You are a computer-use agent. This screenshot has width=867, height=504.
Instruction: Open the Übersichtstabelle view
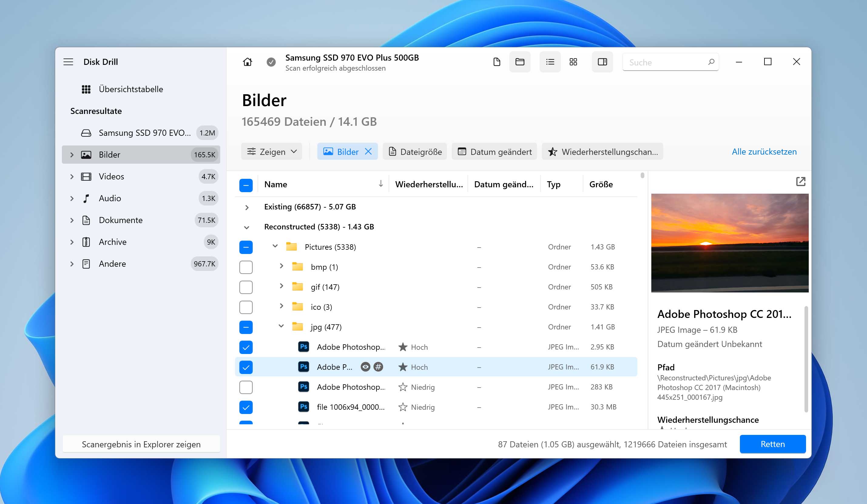131,89
